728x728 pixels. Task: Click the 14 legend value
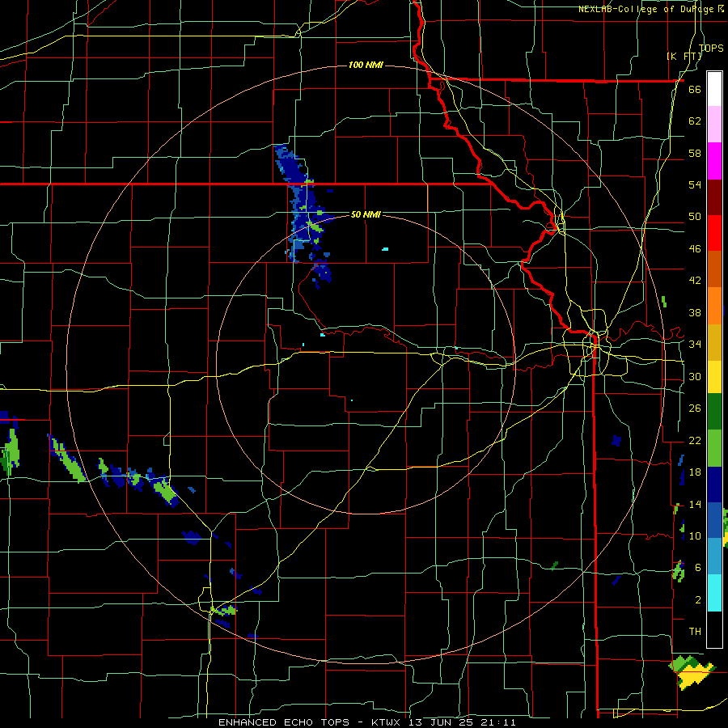[x=695, y=504]
